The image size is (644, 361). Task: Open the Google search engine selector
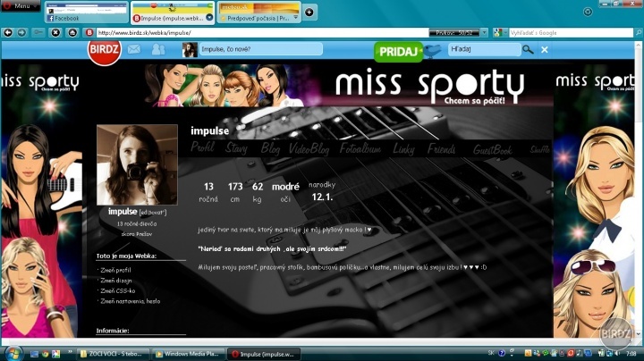[x=500, y=32]
